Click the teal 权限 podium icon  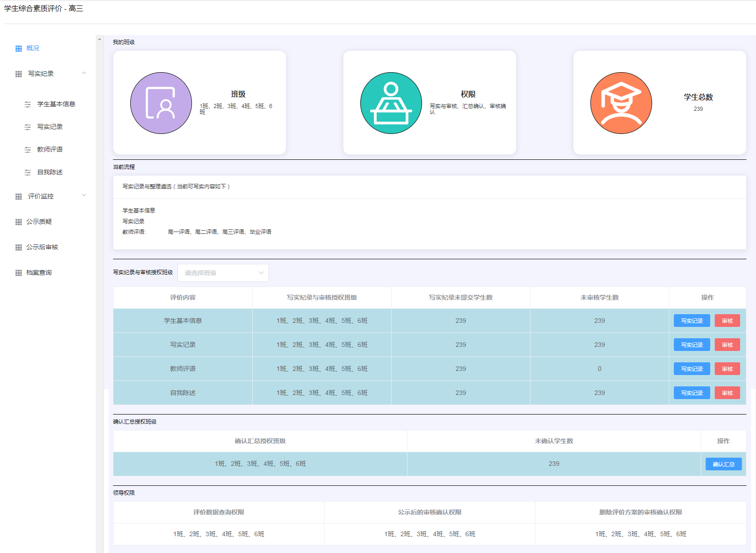(391, 103)
